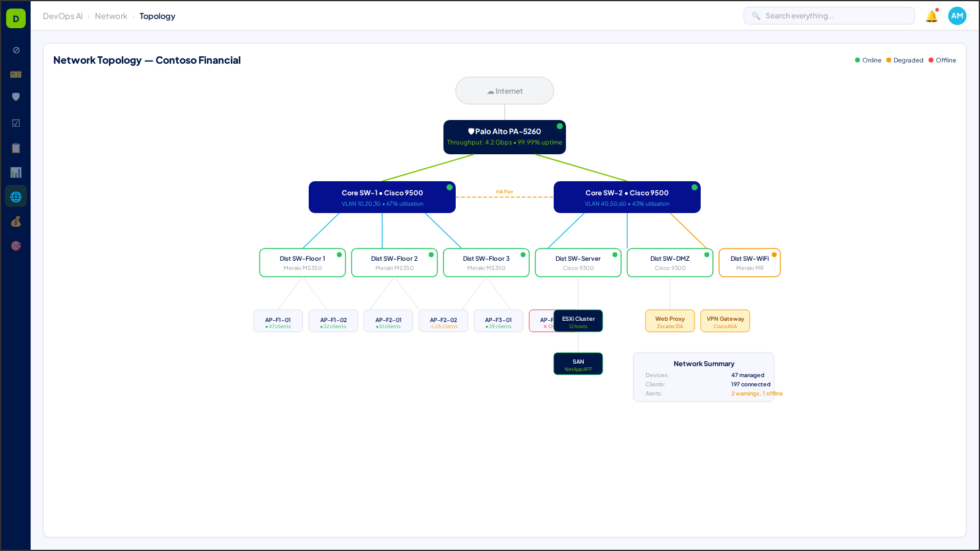
Task: Click the checkbox tasks icon in sidebar
Action: [x=16, y=122]
